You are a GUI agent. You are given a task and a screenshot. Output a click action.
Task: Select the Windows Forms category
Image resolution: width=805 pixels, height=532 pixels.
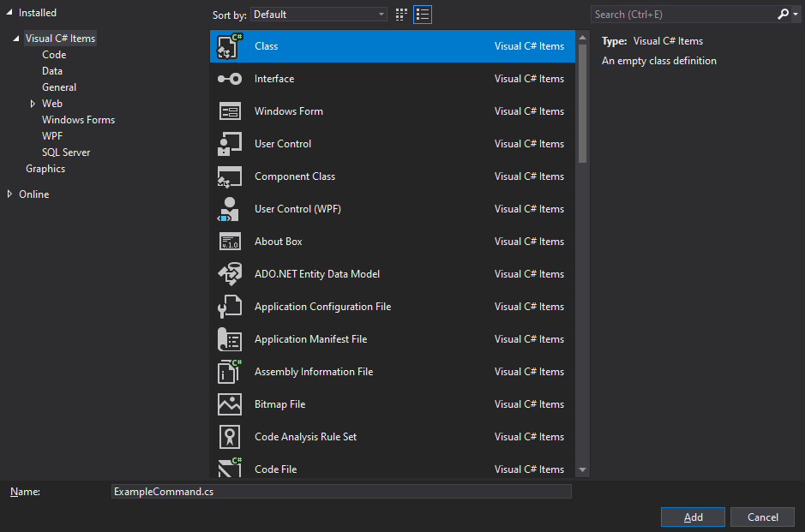[79, 120]
